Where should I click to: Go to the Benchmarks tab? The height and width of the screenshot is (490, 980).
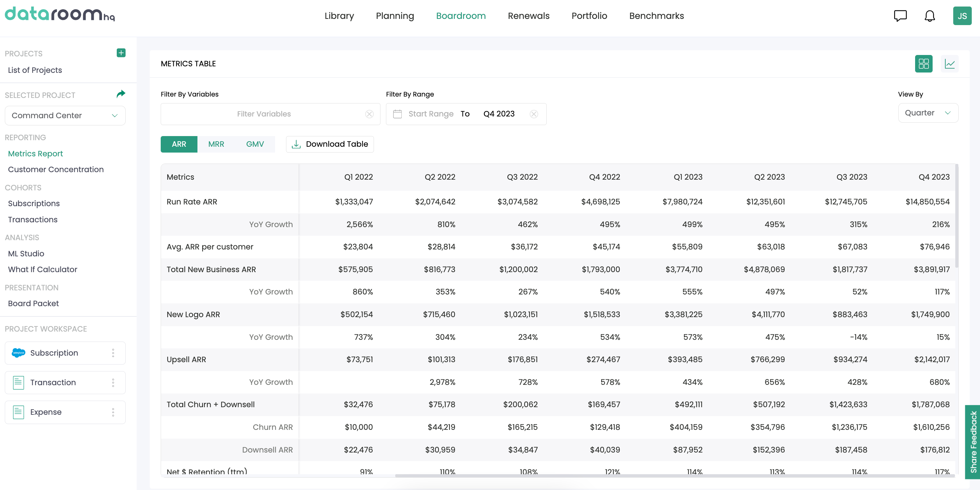pos(656,16)
